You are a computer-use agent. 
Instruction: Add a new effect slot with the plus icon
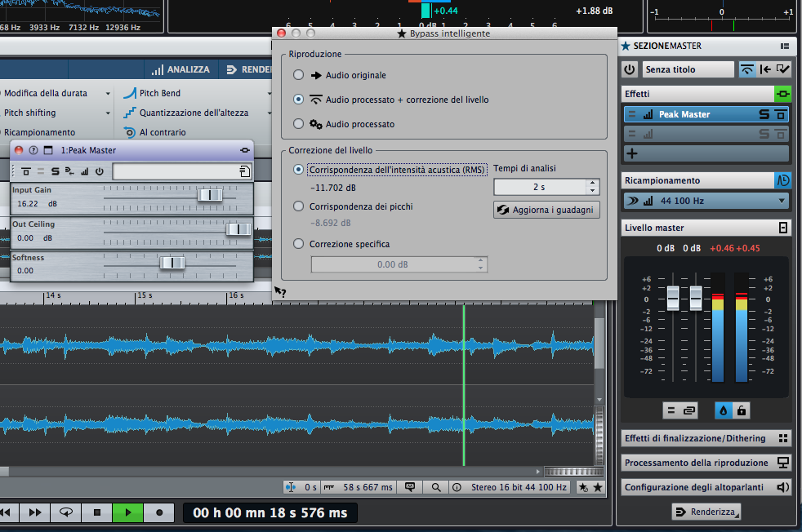(x=632, y=153)
